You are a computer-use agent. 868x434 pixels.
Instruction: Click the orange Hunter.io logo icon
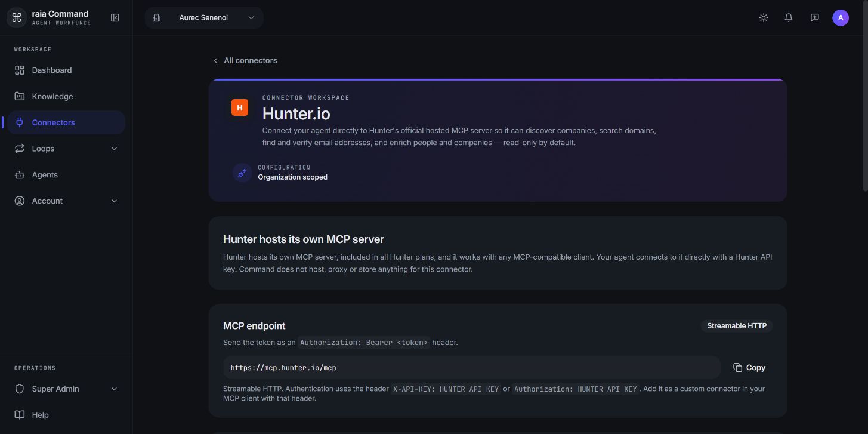[x=240, y=107]
